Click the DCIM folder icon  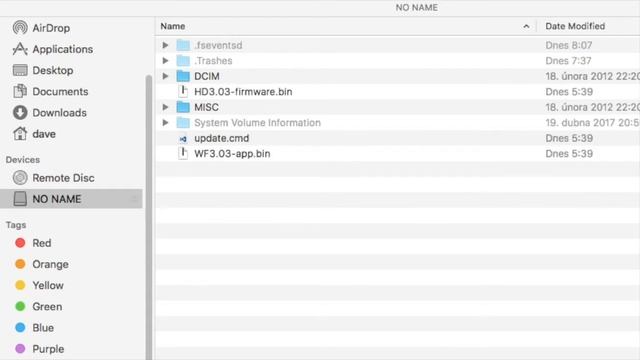pos(183,76)
